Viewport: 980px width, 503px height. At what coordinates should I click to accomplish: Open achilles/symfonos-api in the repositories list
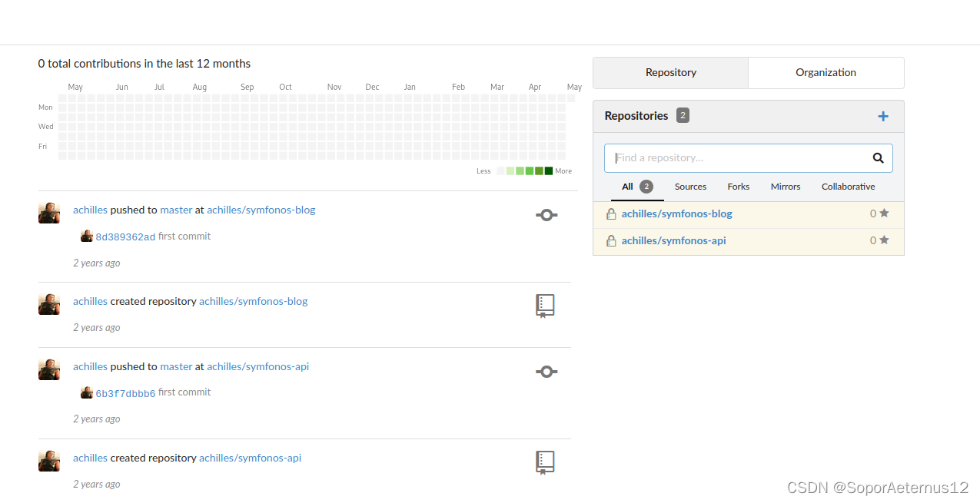click(673, 241)
